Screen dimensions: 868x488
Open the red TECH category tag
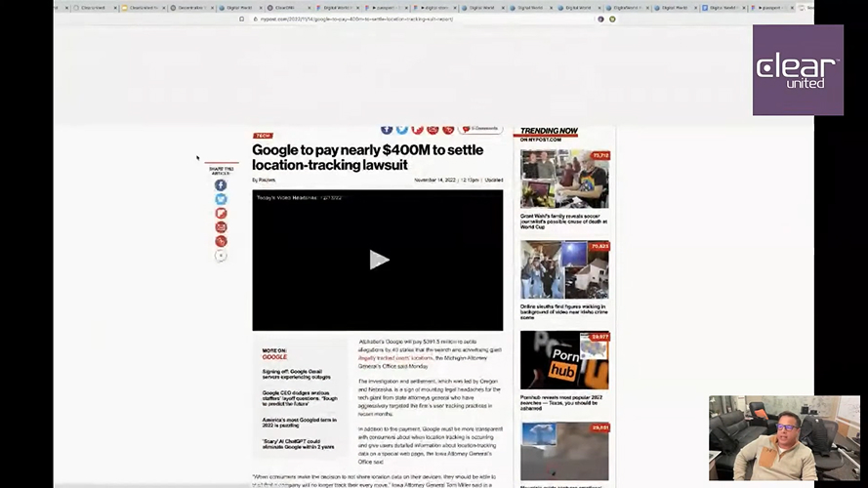[263, 136]
